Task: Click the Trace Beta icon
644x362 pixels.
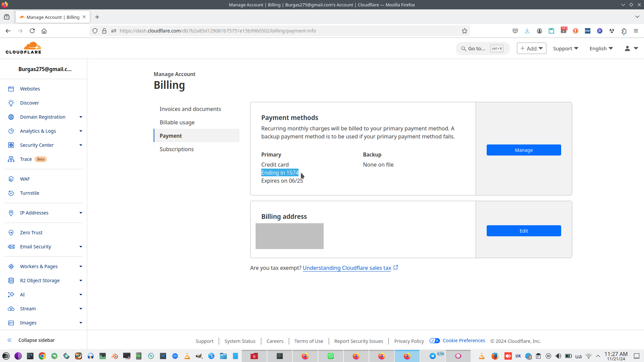Action: tap(11, 159)
